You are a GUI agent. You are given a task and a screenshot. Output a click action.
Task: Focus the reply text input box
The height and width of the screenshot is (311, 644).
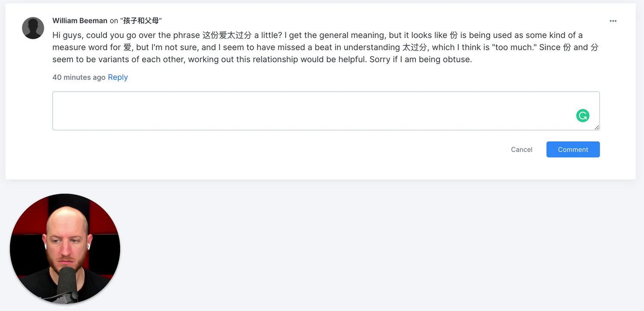click(x=311, y=111)
